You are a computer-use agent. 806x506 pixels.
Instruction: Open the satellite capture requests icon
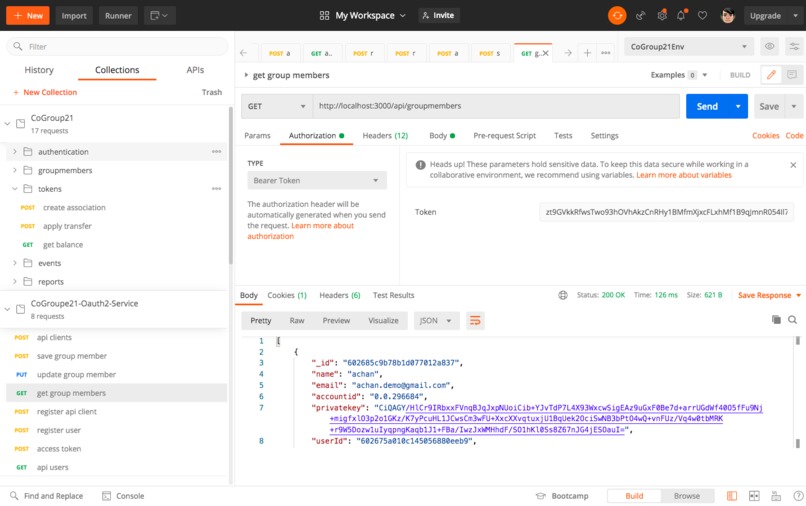640,16
